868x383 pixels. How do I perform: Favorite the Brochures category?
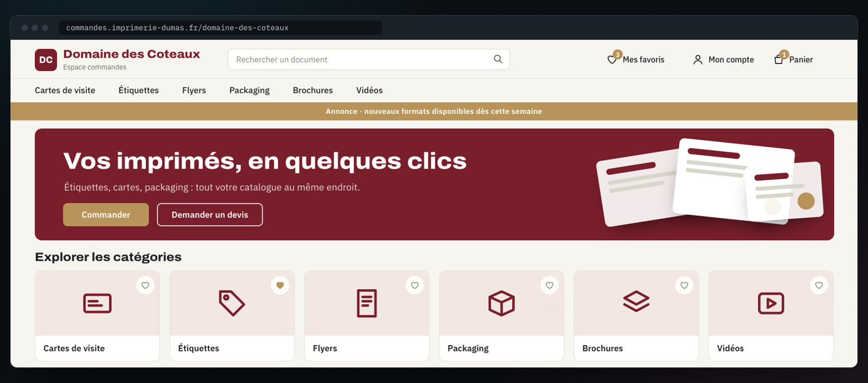pos(685,285)
